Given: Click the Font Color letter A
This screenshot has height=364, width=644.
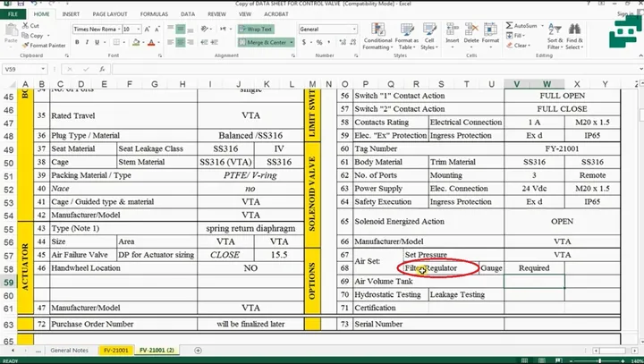Looking at the screenshot, I should [x=151, y=42].
